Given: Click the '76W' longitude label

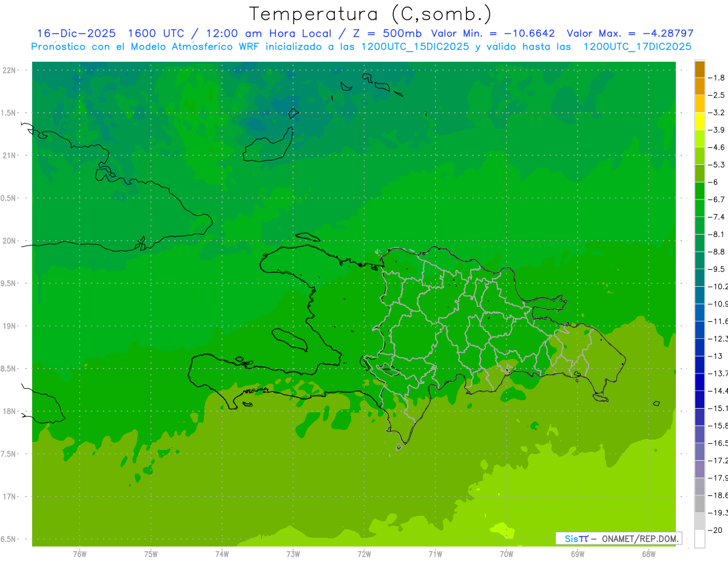Looking at the screenshot, I should click(79, 554).
